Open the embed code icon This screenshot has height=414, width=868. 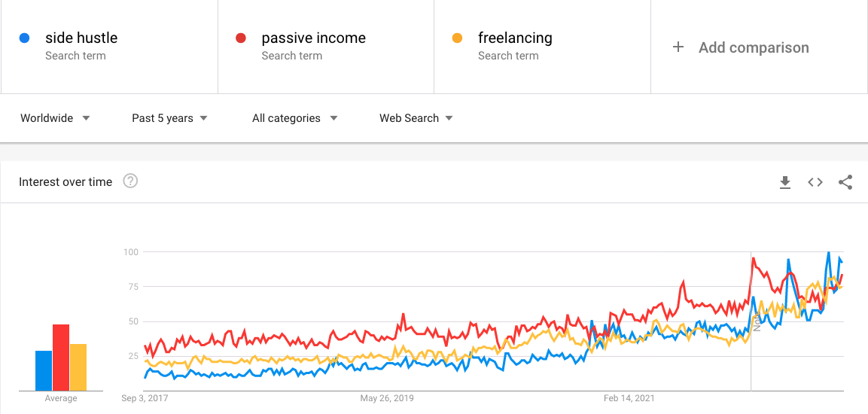pyautogui.click(x=815, y=182)
